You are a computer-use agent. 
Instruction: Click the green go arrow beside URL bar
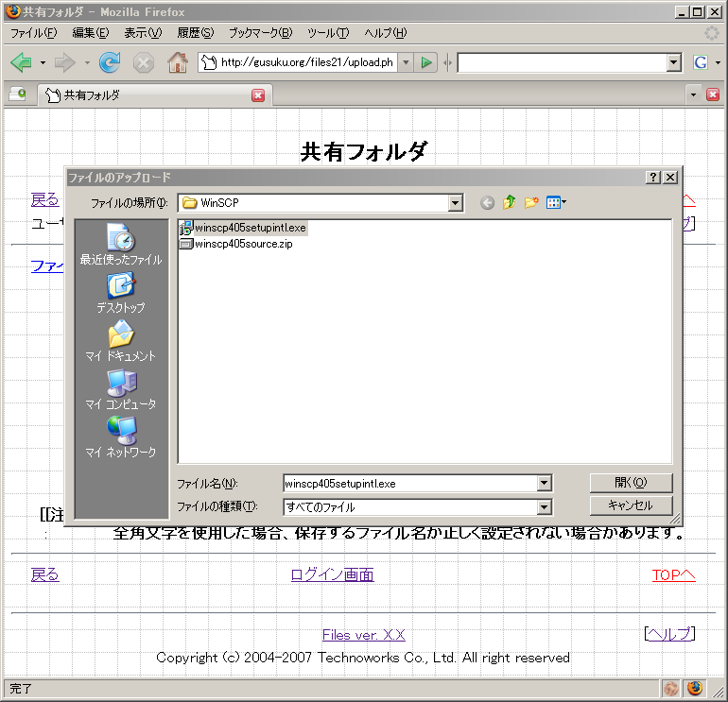coord(426,62)
